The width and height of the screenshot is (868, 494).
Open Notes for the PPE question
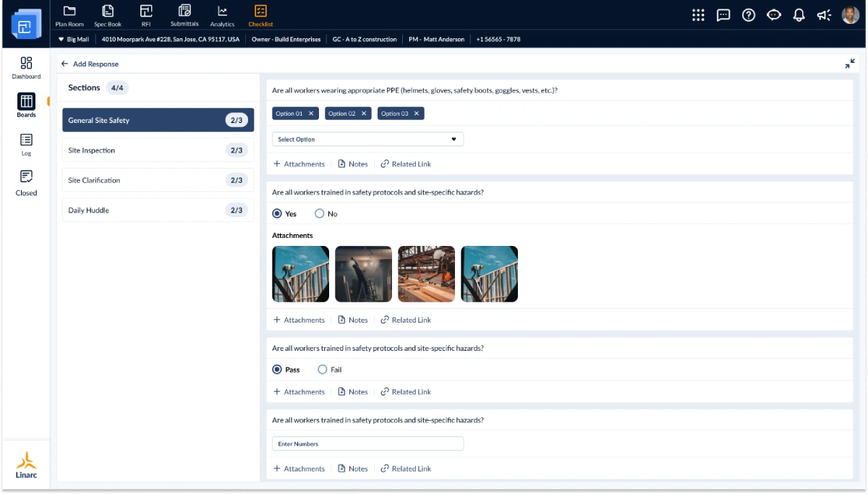[x=353, y=164]
